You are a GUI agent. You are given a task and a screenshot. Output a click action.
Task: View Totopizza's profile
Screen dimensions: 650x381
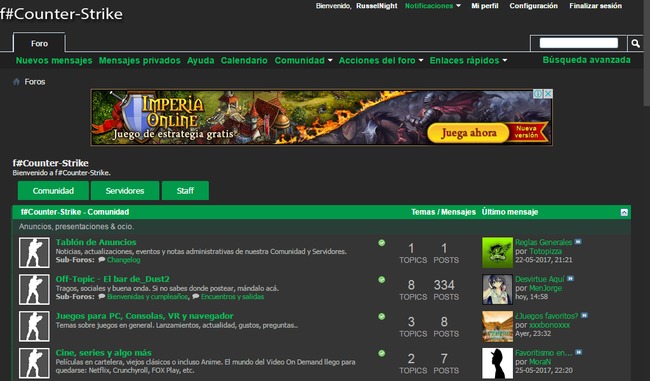pos(546,251)
